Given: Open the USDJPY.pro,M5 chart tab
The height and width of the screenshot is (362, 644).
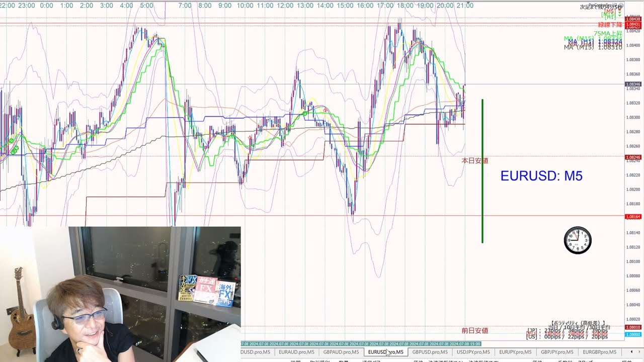Looking at the screenshot, I should coord(474,352).
